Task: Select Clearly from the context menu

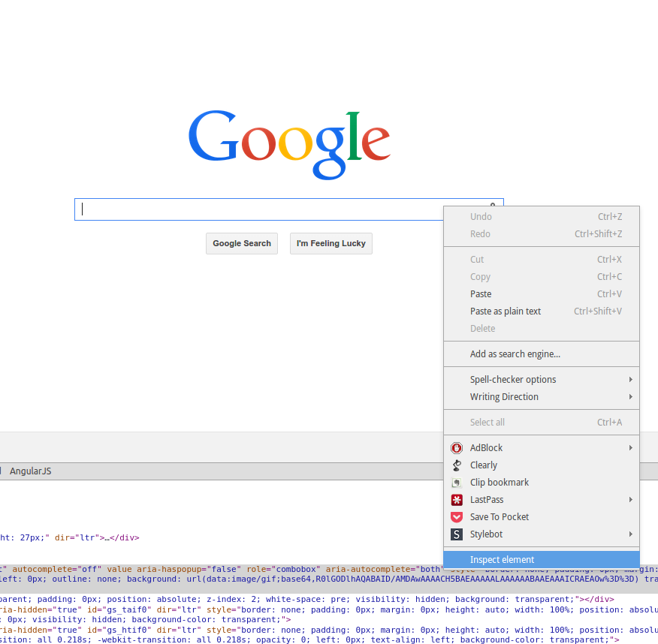Action: 542,465
